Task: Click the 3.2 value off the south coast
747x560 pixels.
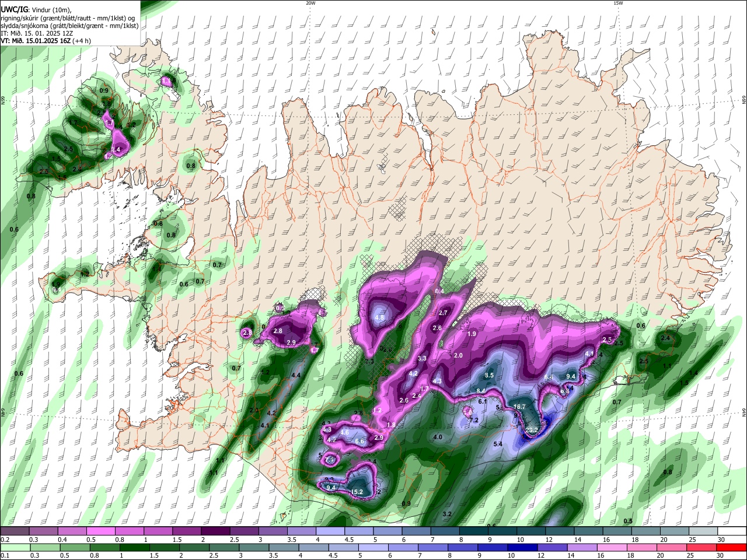Action: [x=447, y=514]
